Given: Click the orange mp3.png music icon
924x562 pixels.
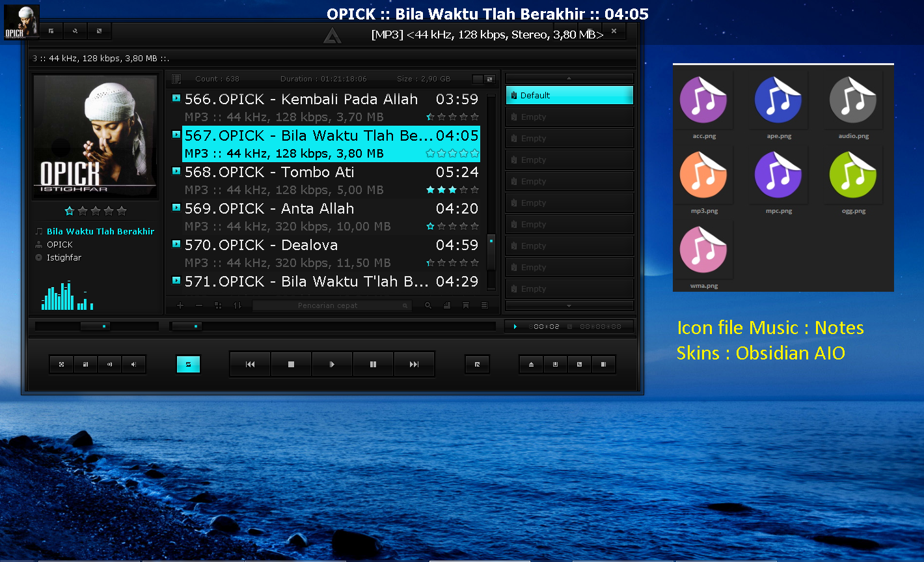Looking at the screenshot, I should (703, 174).
